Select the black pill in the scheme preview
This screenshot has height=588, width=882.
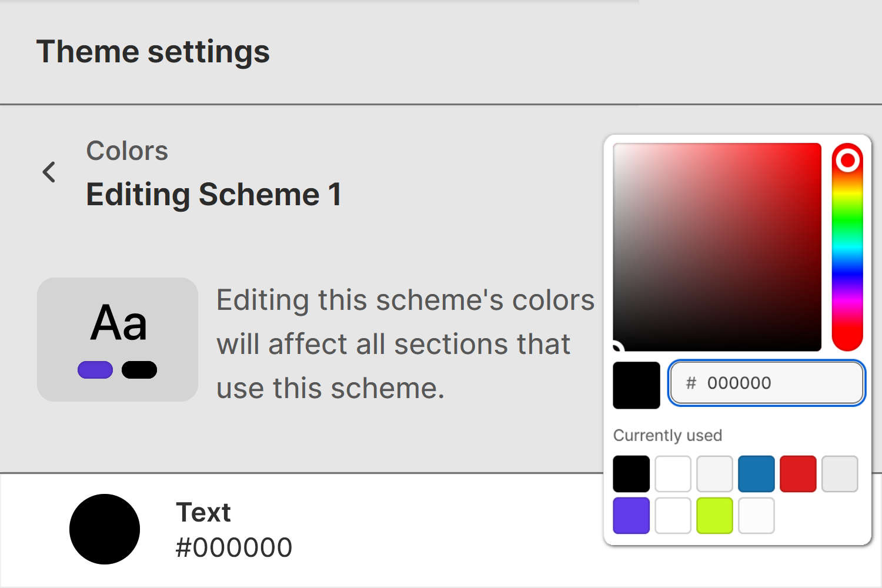tap(139, 369)
